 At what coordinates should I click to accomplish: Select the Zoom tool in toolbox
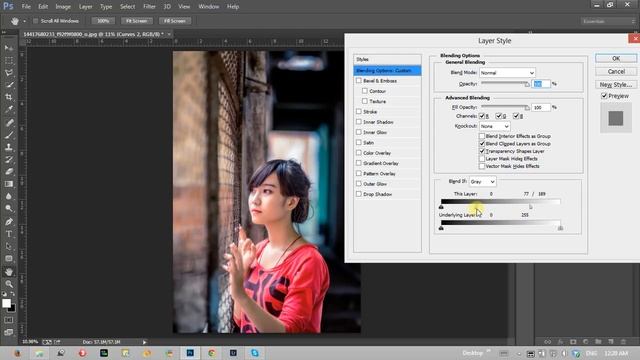click(x=9, y=284)
